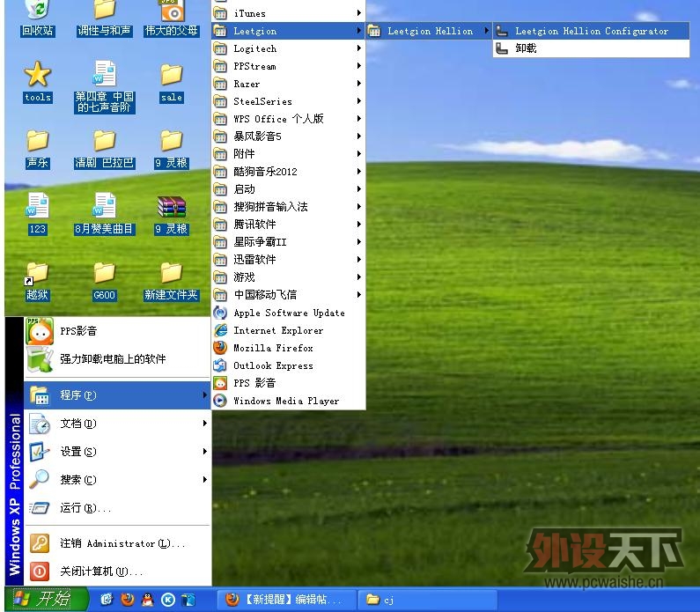Launch Outlook Express from programs list
Viewport: 700px width, 612px height.
pyautogui.click(x=289, y=365)
